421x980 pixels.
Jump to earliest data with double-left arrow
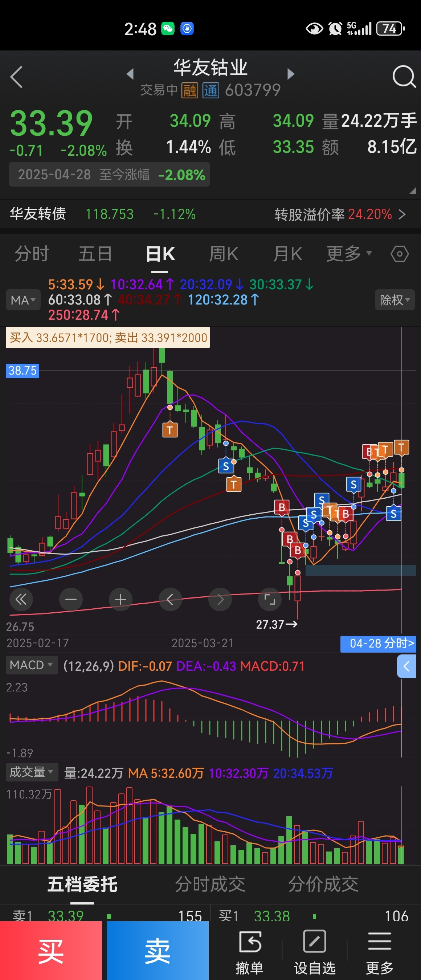click(x=21, y=600)
